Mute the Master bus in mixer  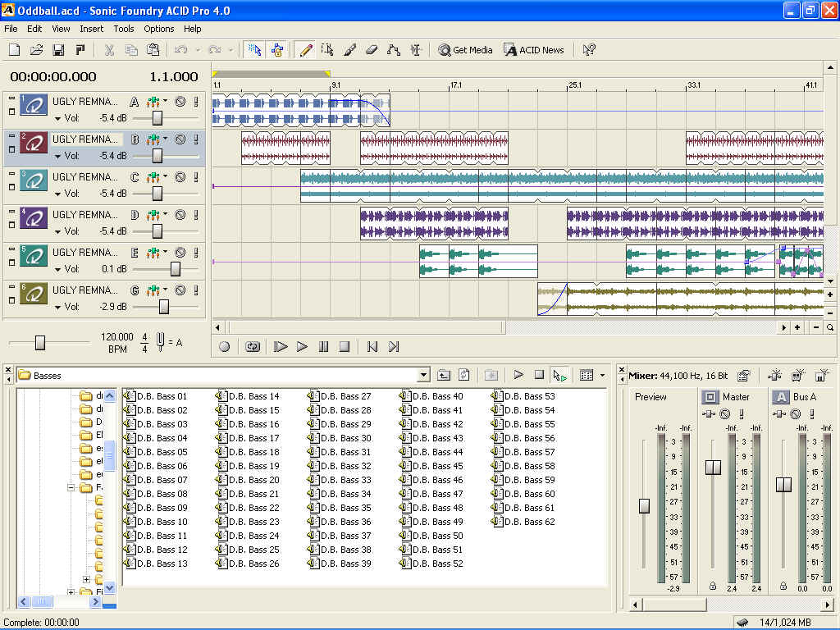[x=725, y=414]
